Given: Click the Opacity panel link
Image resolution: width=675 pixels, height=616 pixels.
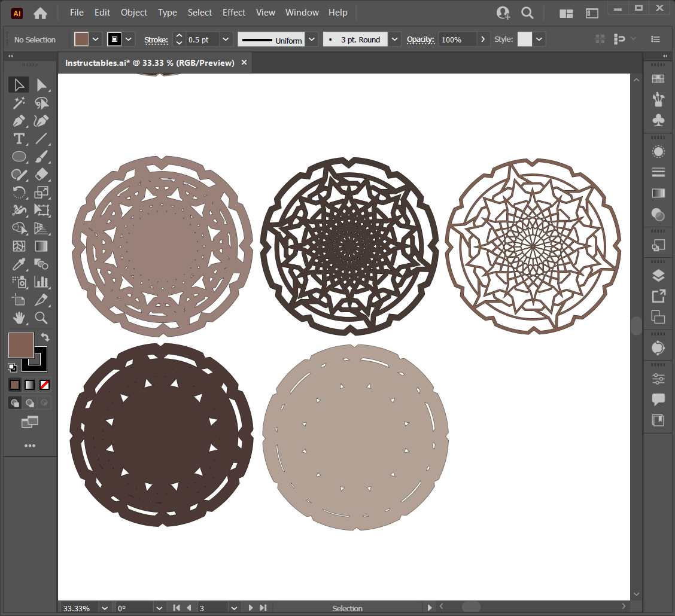Looking at the screenshot, I should [421, 39].
